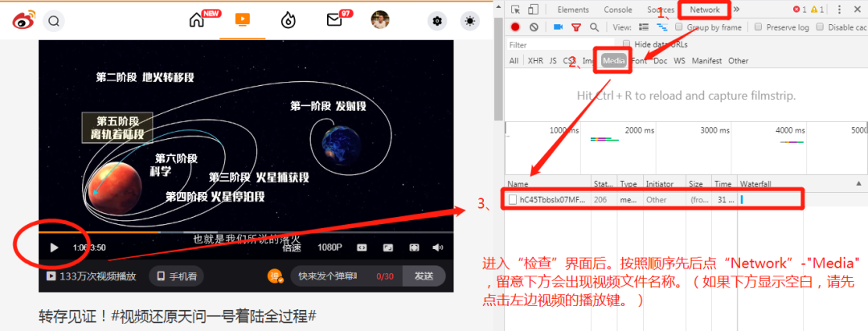Select the All request filter
This screenshot has width=868, height=331.
tap(514, 61)
